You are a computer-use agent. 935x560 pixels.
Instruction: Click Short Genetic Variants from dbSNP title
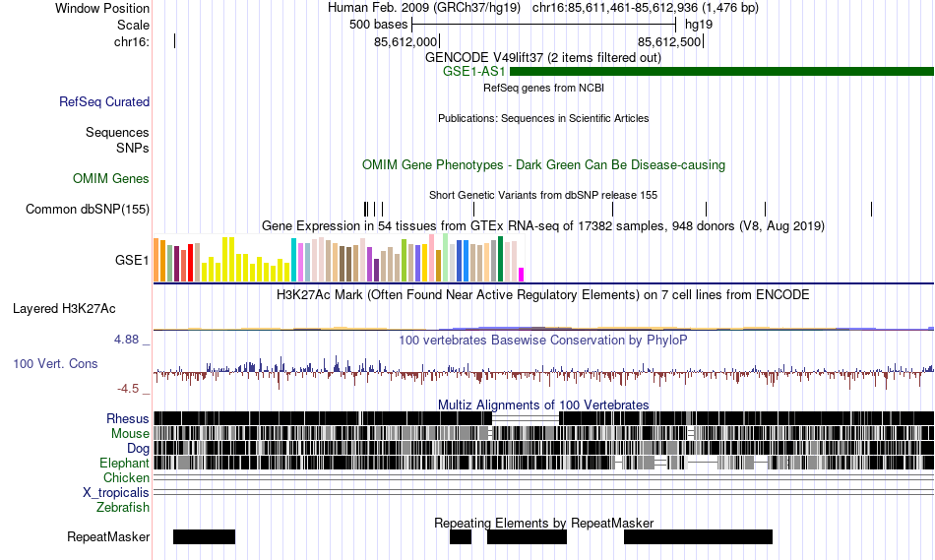[x=543, y=195]
